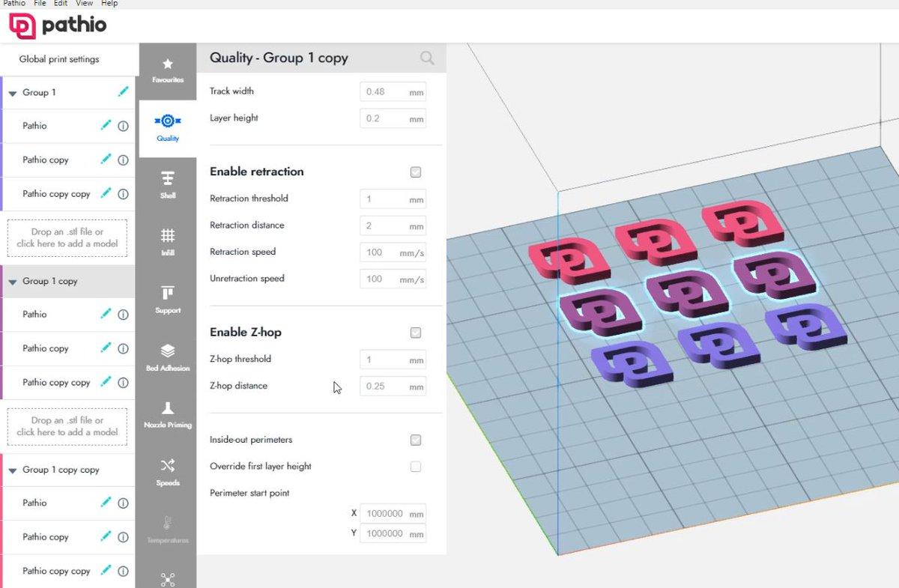This screenshot has width=899, height=588.
Task: View info for Pathio copy copy in Group 1
Action: 123,194
